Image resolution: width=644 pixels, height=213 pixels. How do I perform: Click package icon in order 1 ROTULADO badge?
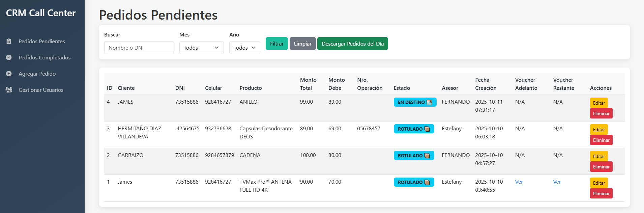(x=427, y=182)
